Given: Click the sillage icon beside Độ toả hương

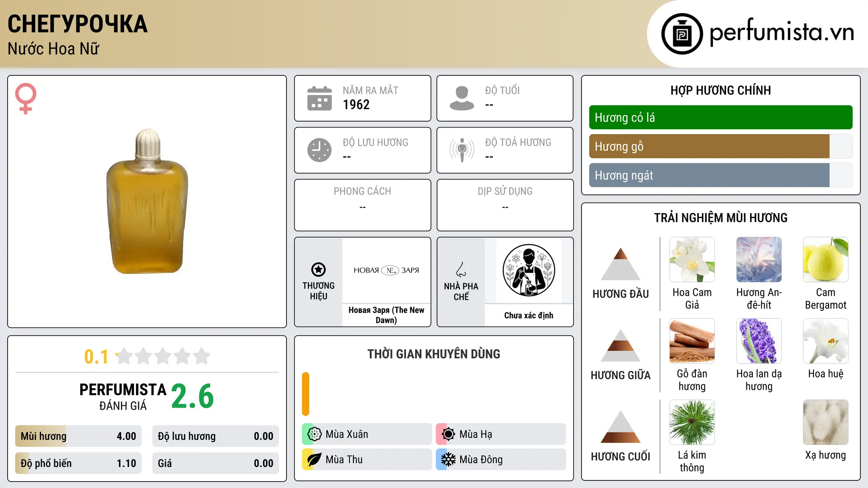Looking at the screenshot, I should click(462, 150).
